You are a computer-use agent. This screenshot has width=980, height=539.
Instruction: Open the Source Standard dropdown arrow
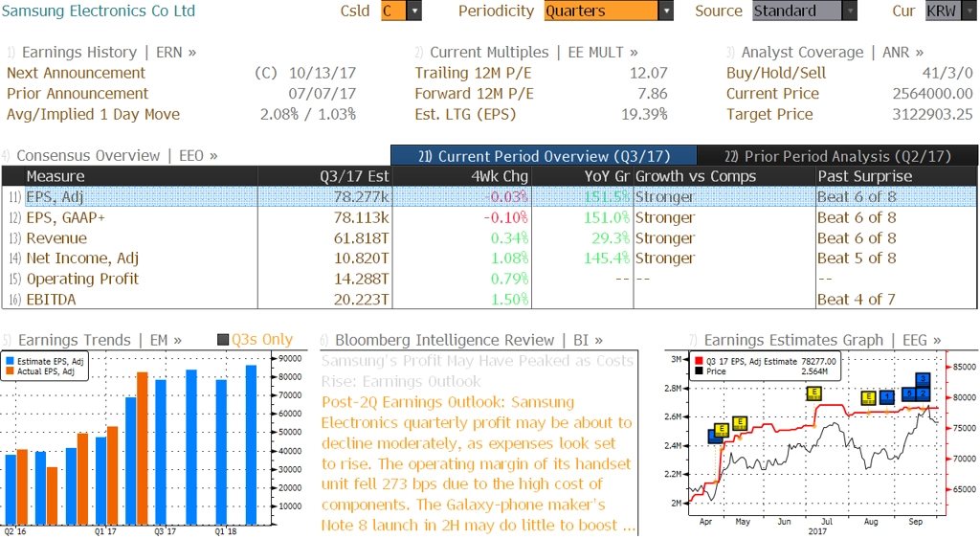850,11
